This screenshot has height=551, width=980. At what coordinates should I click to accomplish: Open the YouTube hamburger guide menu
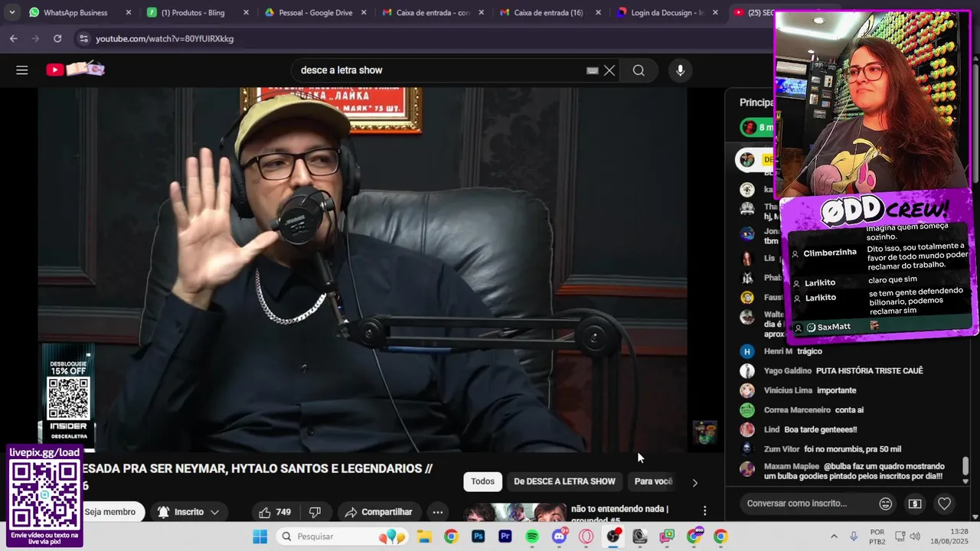pos(22,70)
